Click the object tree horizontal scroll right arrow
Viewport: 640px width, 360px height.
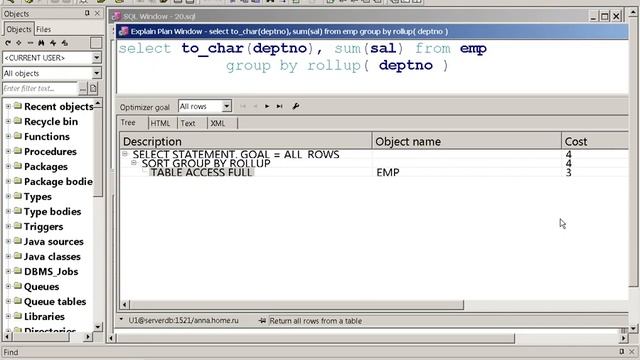tap(88, 337)
